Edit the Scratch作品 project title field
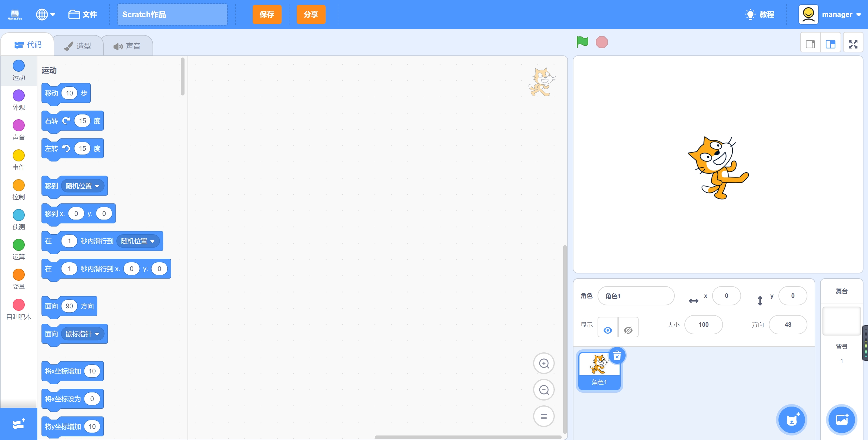 pyautogui.click(x=172, y=14)
